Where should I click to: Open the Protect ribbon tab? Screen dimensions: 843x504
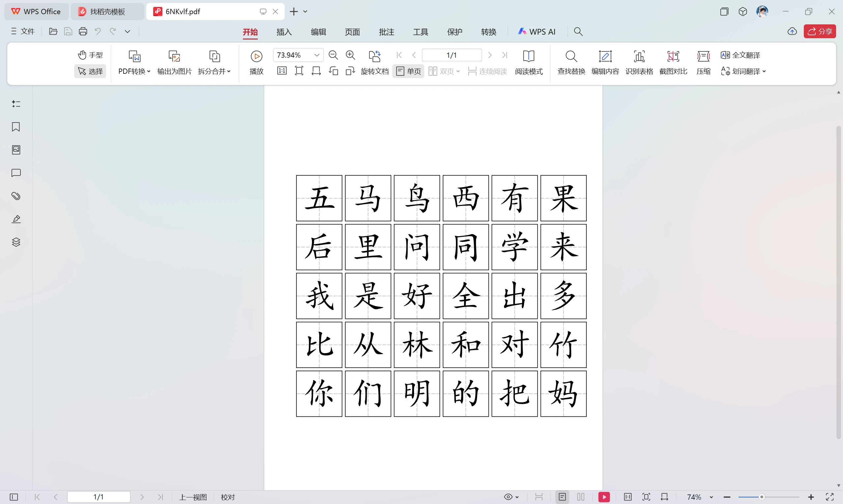tap(455, 32)
